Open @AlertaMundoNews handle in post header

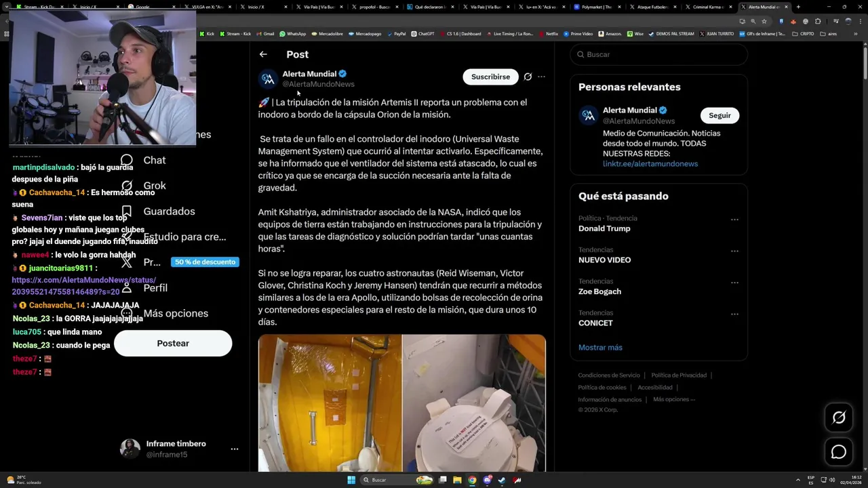[319, 84]
